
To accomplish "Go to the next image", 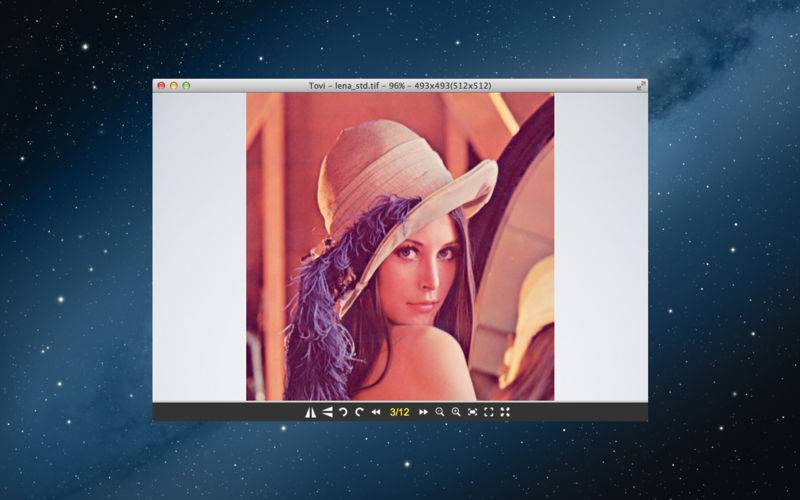I will pyautogui.click(x=423, y=412).
